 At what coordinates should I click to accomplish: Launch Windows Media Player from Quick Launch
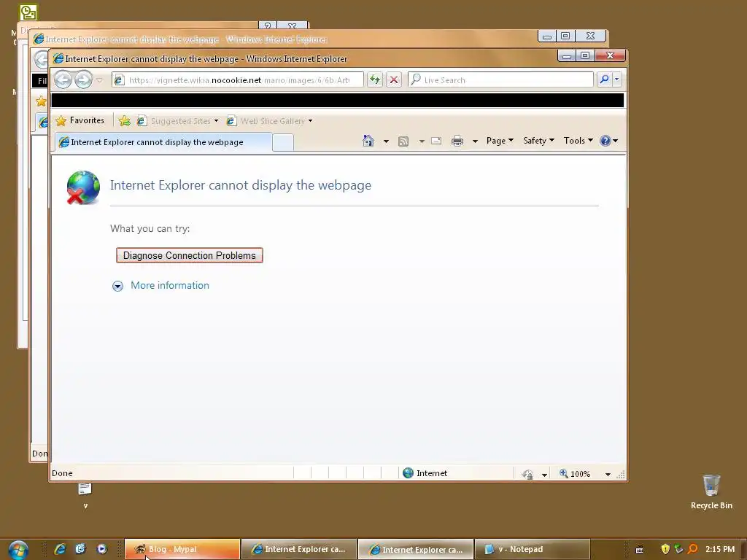(101, 549)
